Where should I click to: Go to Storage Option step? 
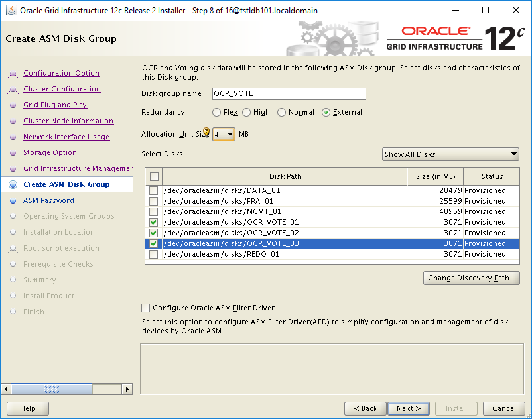click(50, 153)
